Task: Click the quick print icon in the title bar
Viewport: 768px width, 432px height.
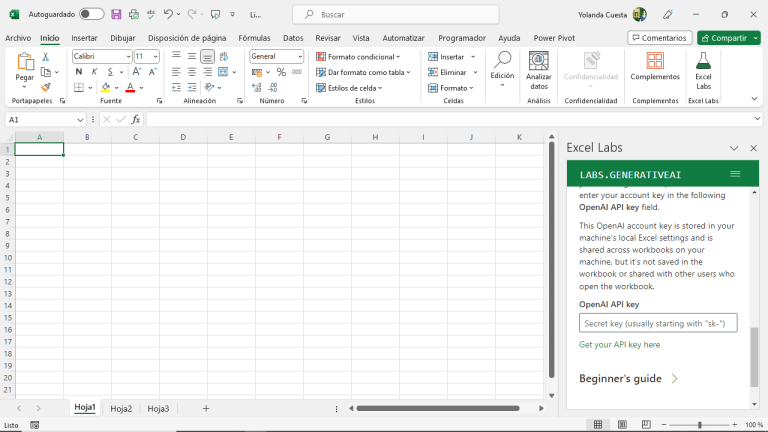Action: click(134, 14)
